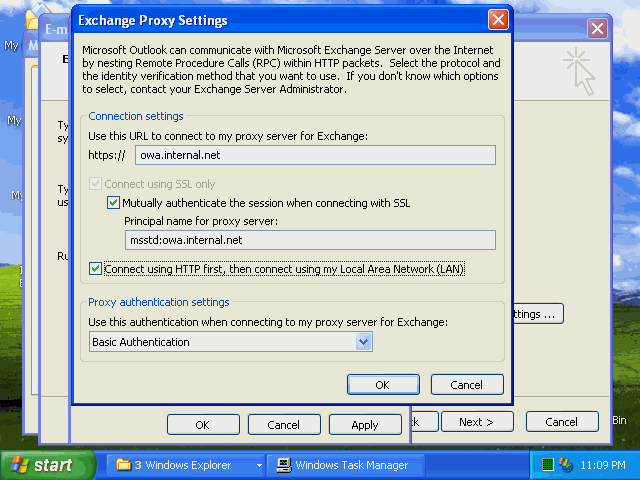
Task: Uncheck Mutually authenticate the session checkbox
Action: click(113, 202)
